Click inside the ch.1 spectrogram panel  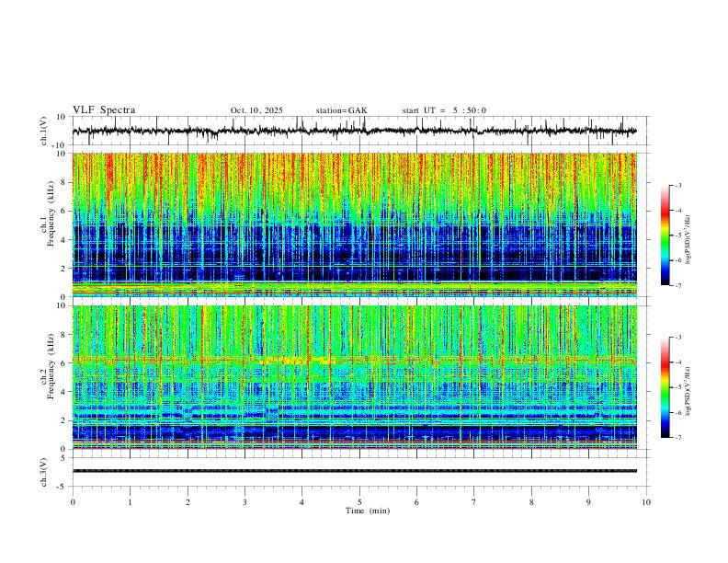coord(355,224)
